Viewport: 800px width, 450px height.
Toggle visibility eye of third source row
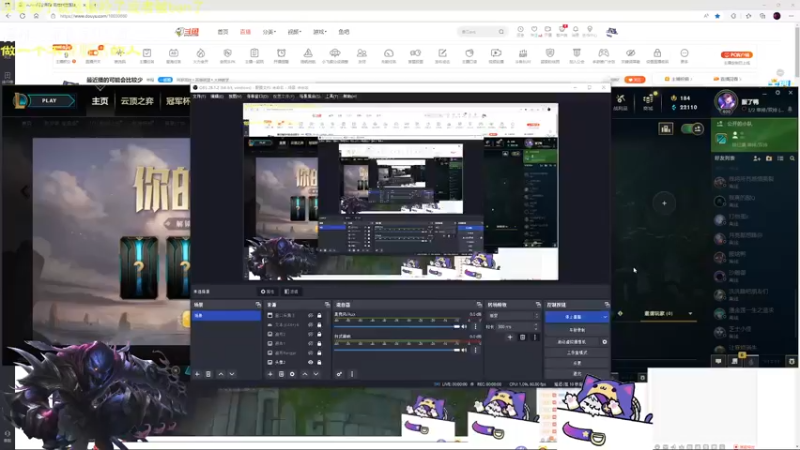(310, 334)
